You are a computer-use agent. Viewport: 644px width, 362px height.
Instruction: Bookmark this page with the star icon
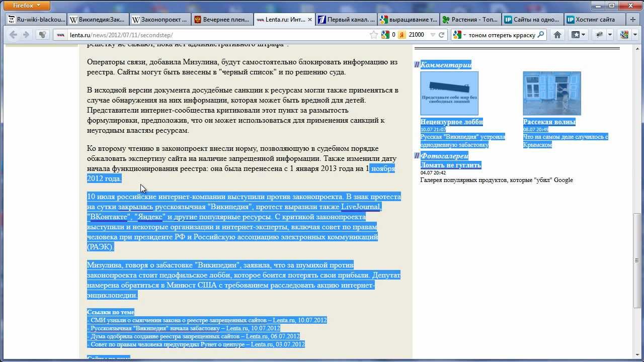click(374, 35)
